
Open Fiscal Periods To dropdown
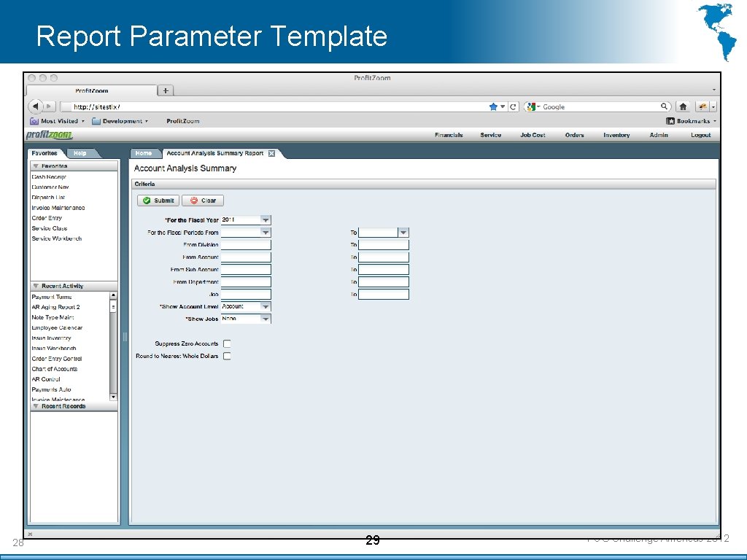403,233
